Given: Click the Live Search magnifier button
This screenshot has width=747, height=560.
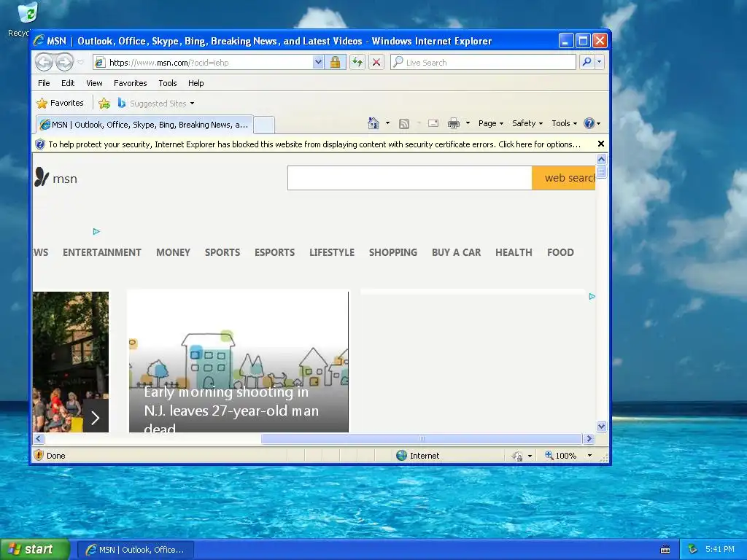Looking at the screenshot, I should 587,62.
